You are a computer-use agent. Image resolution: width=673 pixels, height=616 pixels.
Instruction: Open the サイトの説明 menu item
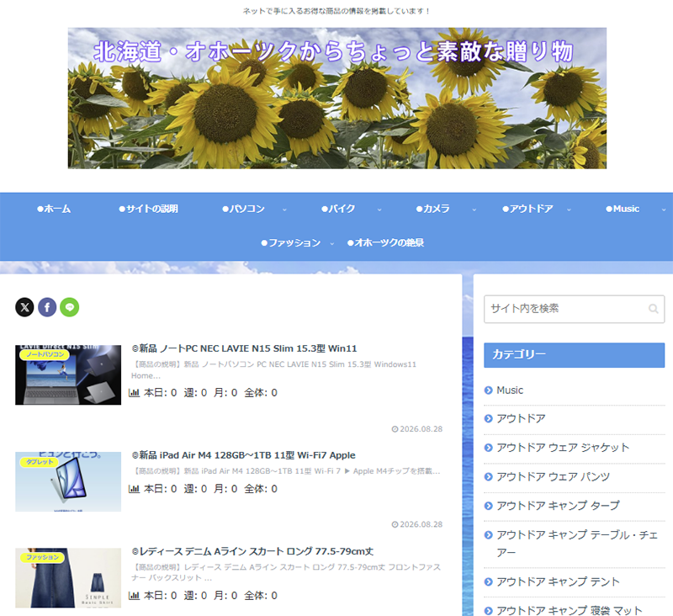click(x=148, y=209)
